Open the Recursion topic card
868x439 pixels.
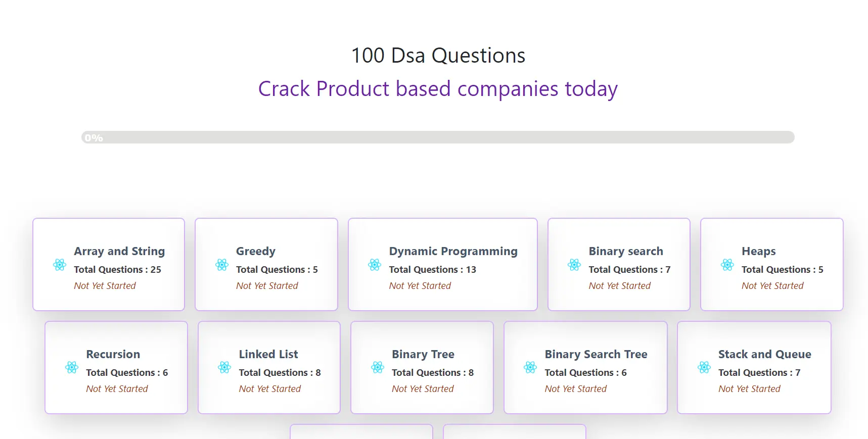[x=116, y=367]
